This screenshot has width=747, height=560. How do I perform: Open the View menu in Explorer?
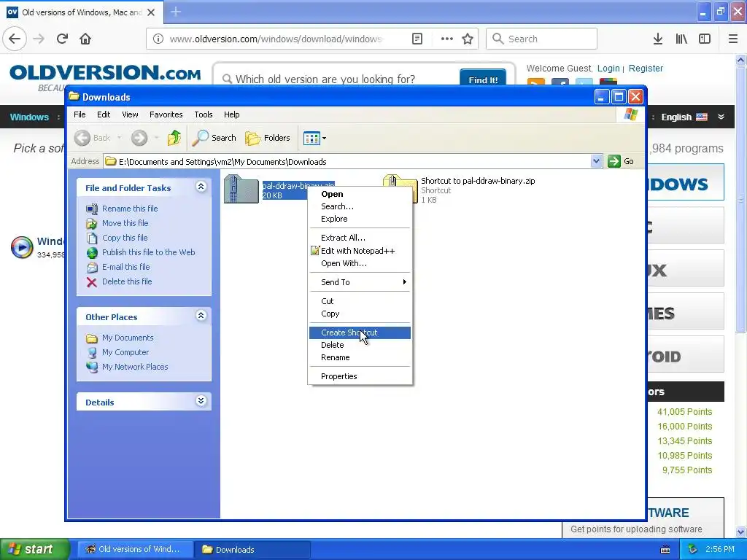[x=130, y=114]
